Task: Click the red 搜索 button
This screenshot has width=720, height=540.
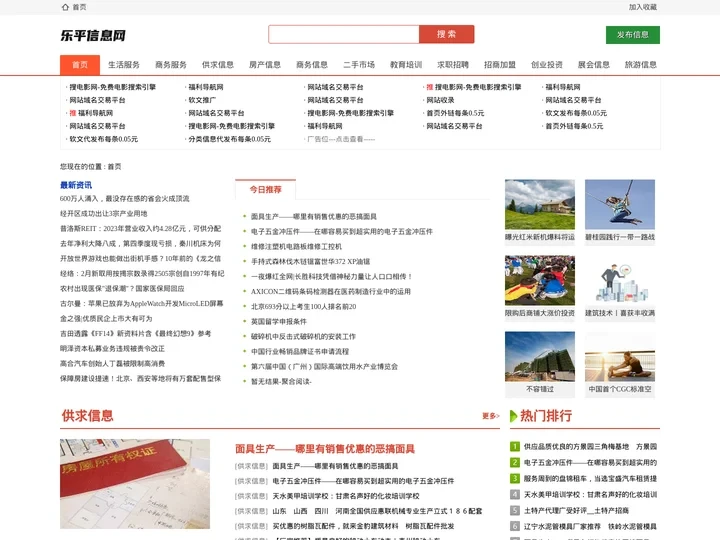Action: 446,34
